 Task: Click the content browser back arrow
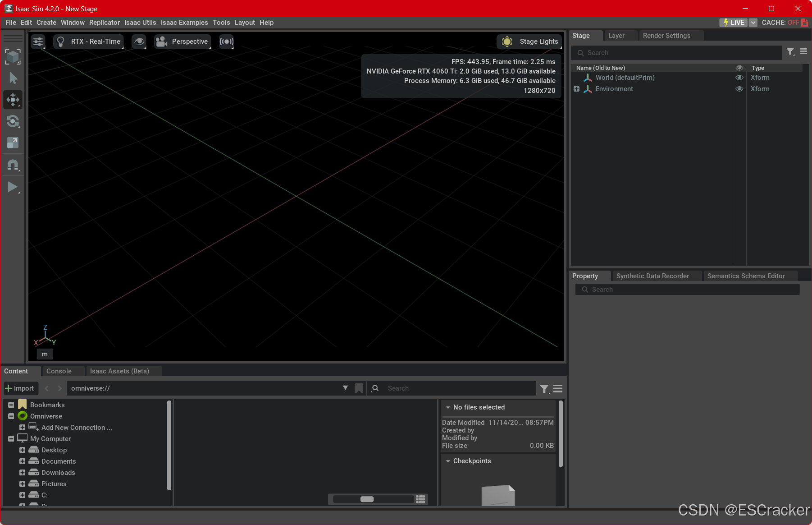[47, 388]
